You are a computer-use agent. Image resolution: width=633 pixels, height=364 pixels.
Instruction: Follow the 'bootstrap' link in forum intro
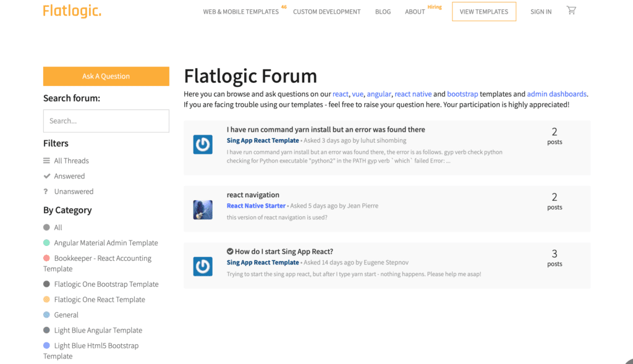coord(462,94)
